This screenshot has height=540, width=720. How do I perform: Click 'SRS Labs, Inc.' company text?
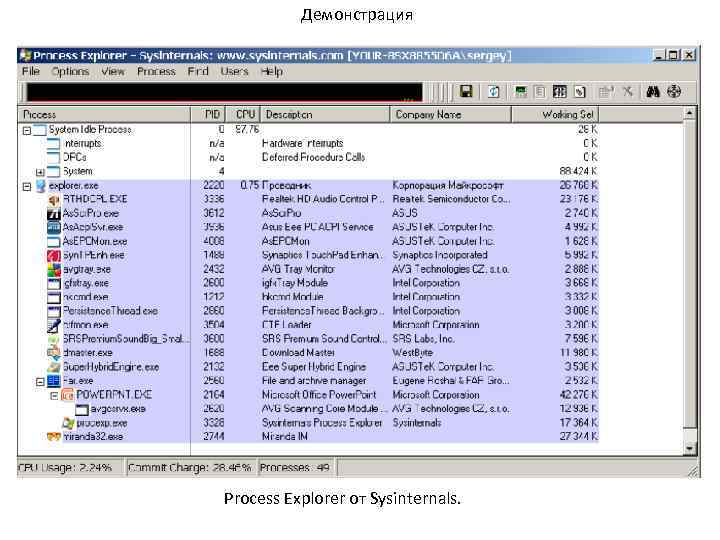(423, 339)
